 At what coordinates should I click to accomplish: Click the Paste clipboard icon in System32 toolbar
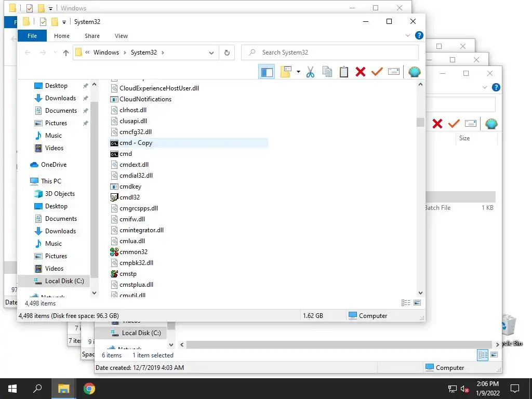pos(344,72)
